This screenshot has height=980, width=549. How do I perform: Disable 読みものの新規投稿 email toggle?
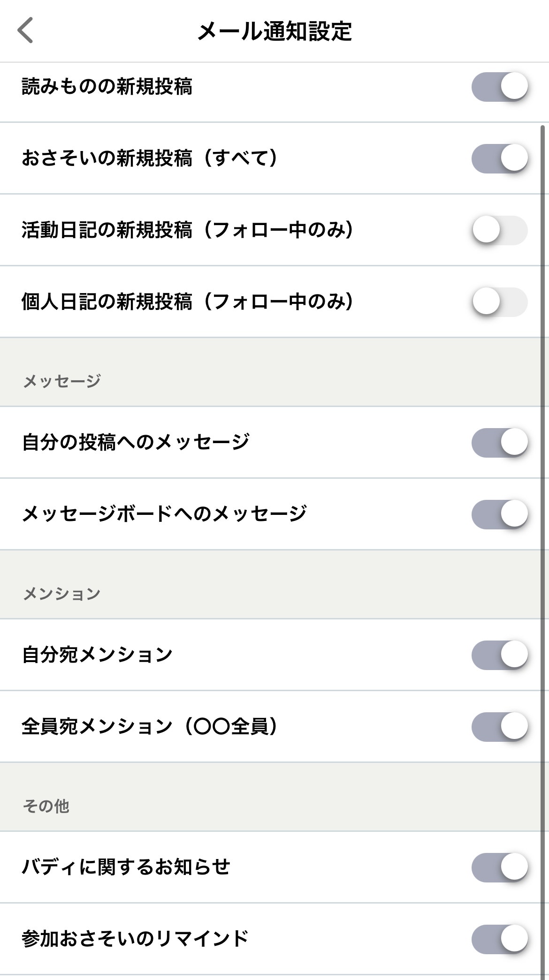[x=499, y=87]
